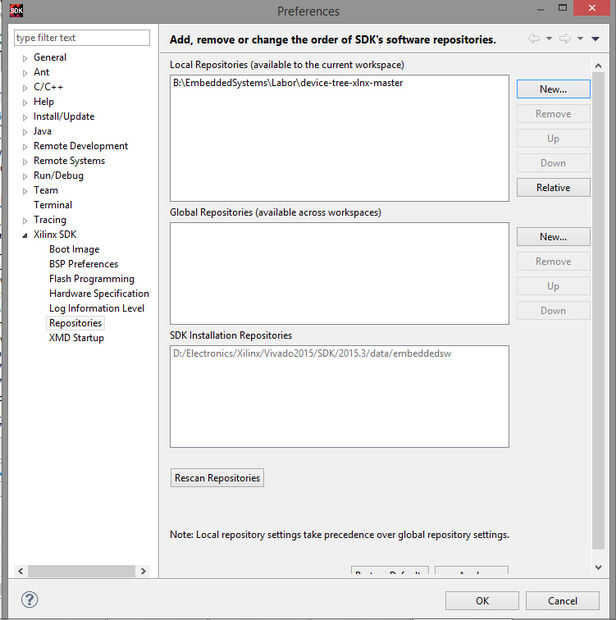Open the Log Information Level page
This screenshot has height=620, width=616.
tap(97, 308)
